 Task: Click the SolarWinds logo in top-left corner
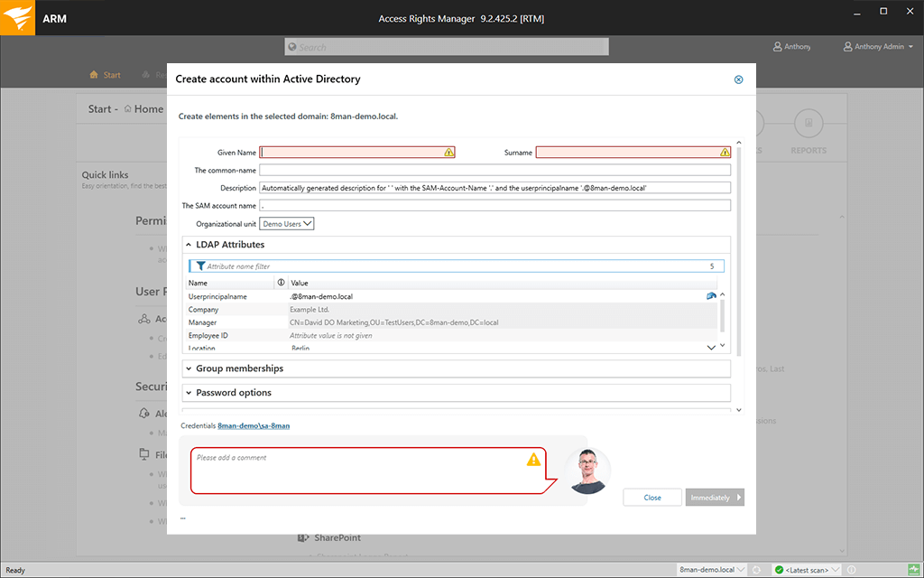point(17,17)
